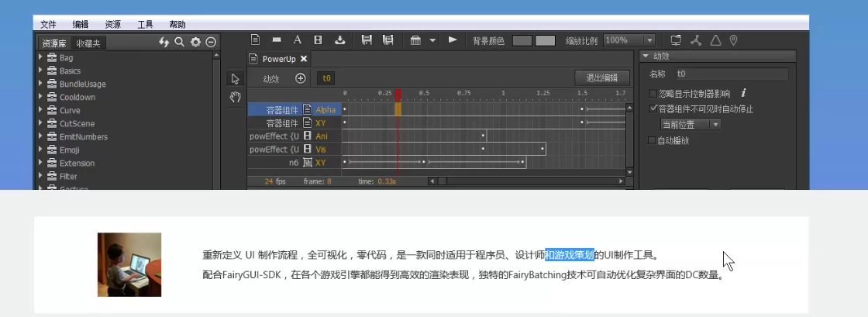Click the search icon in the library panel
Image resolution: width=868 pixels, height=317 pixels.
179,42
